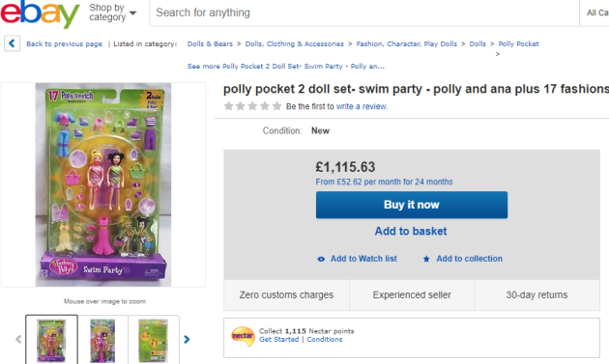
Task: Click the eye icon beside Add to Watch list
Action: pyautogui.click(x=321, y=259)
